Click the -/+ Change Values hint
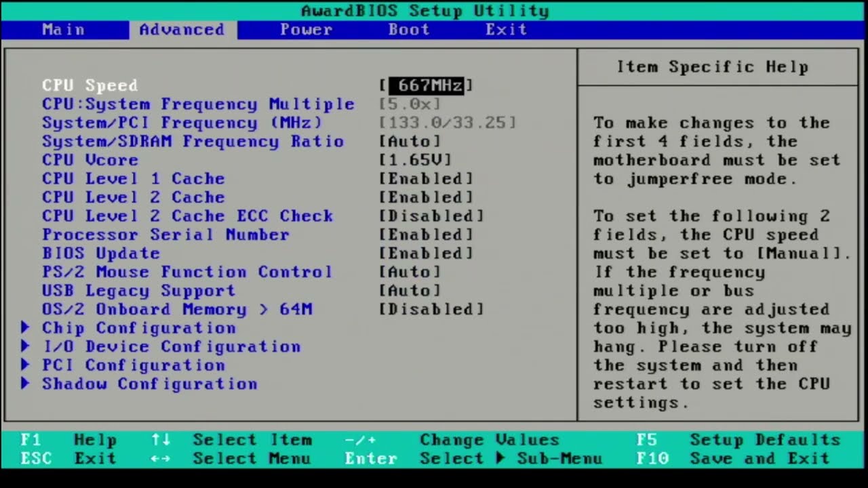This screenshot has height=488, width=868. pyautogui.click(x=452, y=440)
